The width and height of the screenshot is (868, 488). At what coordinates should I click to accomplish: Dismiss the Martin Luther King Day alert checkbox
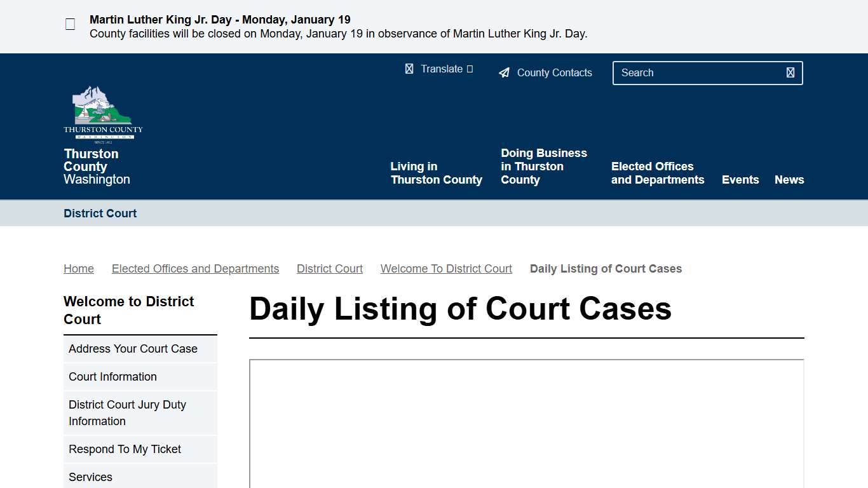click(x=70, y=24)
